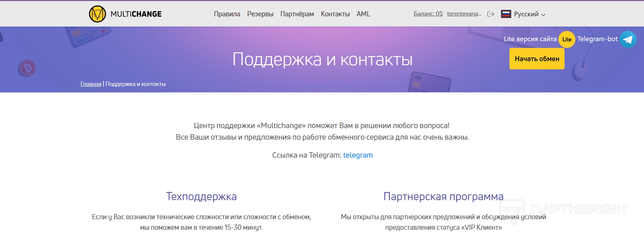Click the logout arrow icon
This screenshot has height=244, width=644.
[490, 14]
